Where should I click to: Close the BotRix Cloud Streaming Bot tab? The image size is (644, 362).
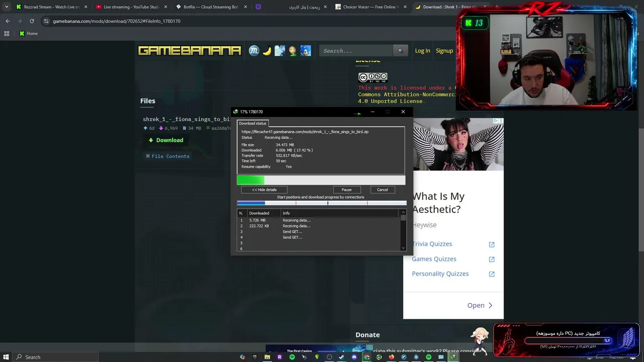point(246,7)
